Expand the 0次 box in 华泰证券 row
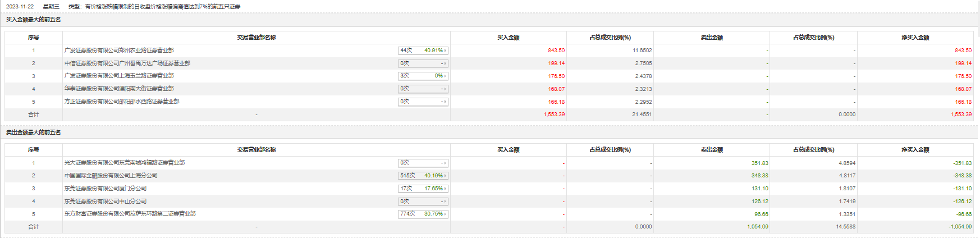Screen dimensions: 980x238 [423, 89]
